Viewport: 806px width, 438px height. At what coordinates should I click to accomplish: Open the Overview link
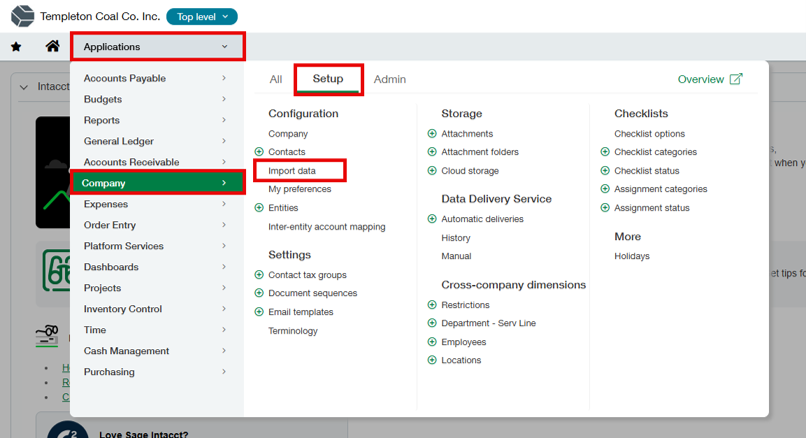coord(701,79)
